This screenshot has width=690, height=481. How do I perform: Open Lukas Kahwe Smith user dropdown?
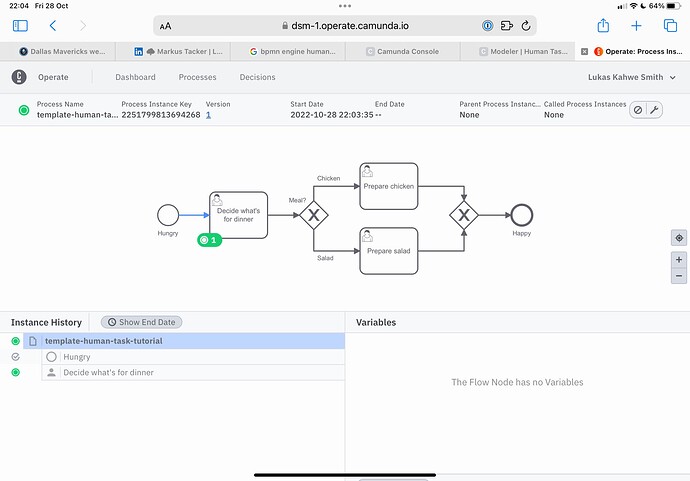(x=630, y=77)
